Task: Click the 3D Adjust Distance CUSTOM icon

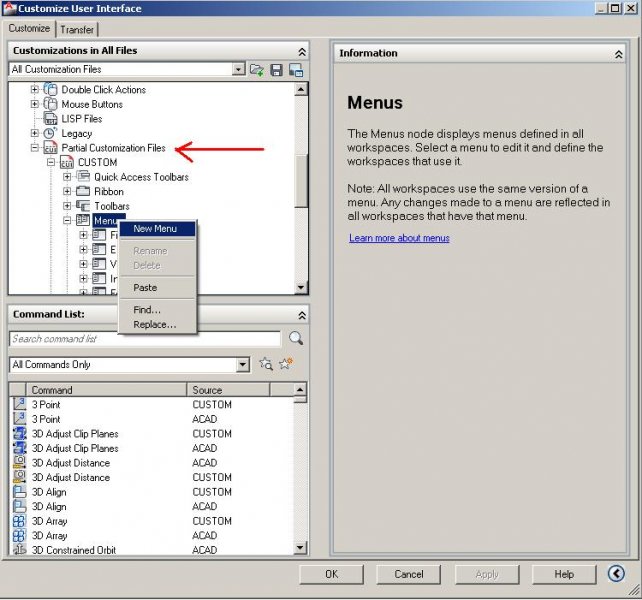Action: click(x=19, y=477)
